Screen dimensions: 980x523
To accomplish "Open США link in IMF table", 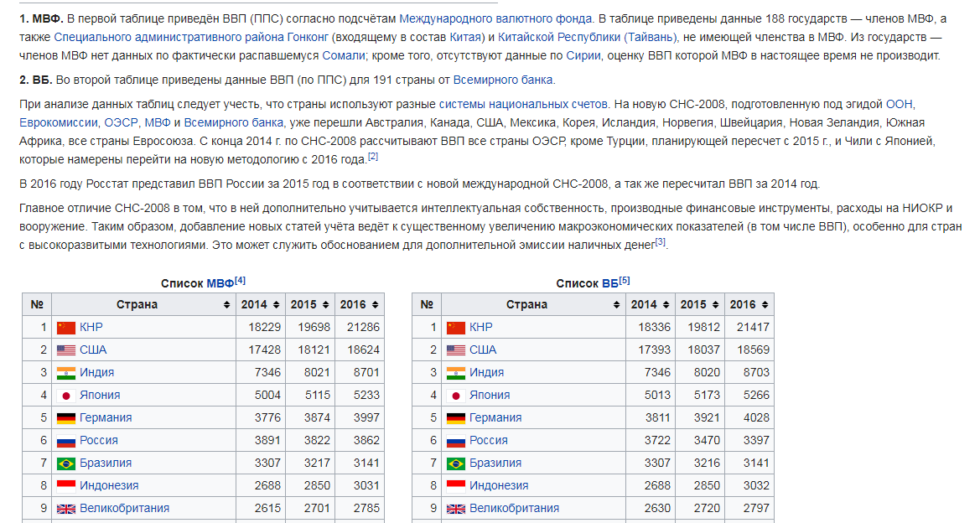I will [x=92, y=350].
